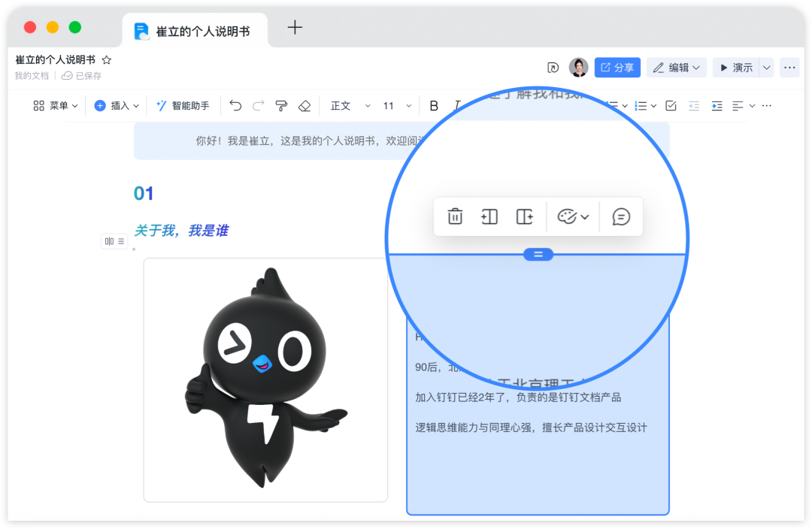
Task: Increase paragraph indent
Action: tap(717, 106)
